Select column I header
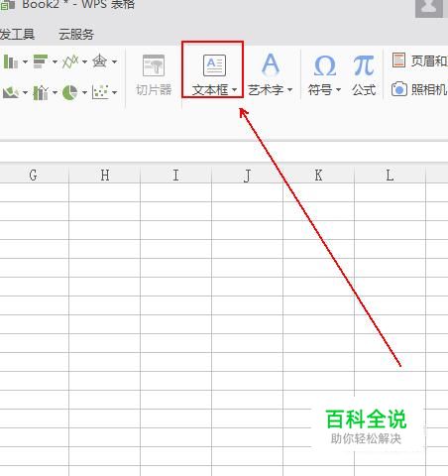 [x=176, y=175]
